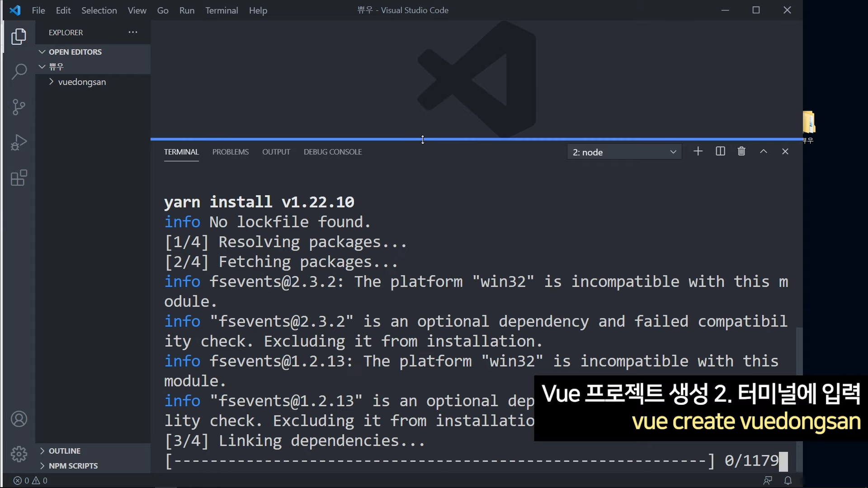
Task: Open the Manage gear icon
Action: pyautogui.click(x=19, y=454)
